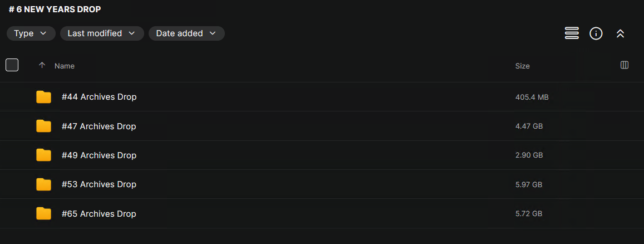
Task: Sort files by the Name column
Action: click(65, 66)
